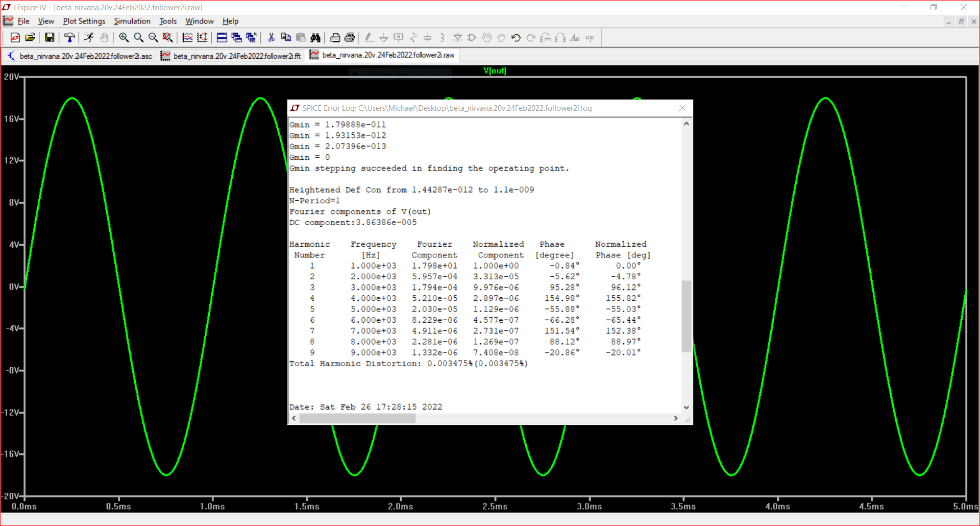Click the 2.5ms x-axis label

[x=495, y=507]
